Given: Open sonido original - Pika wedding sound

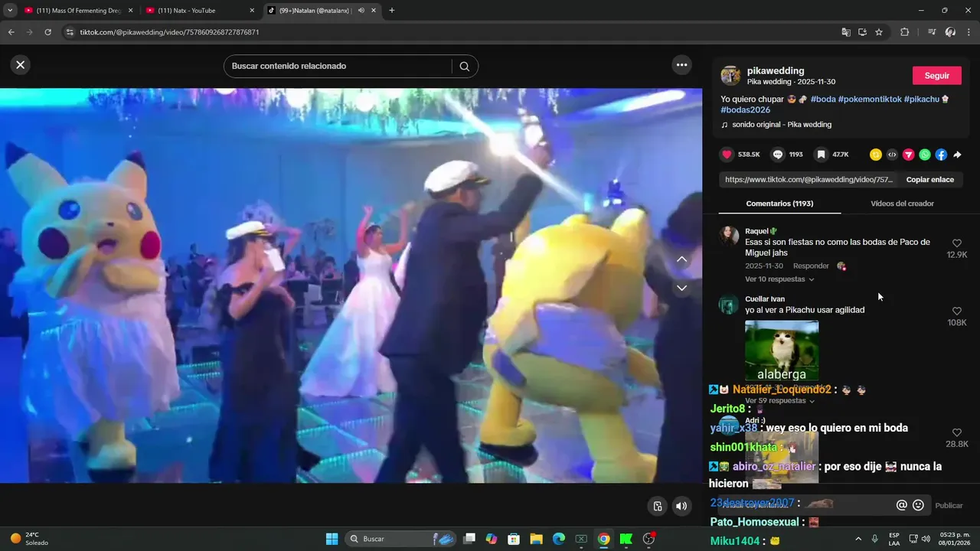Looking at the screenshot, I should [x=781, y=125].
